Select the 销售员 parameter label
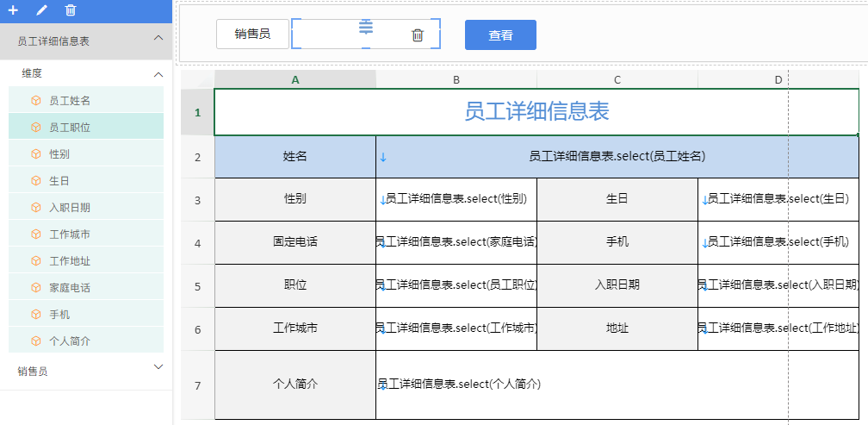This screenshot has width=868, height=425. click(x=252, y=34)
